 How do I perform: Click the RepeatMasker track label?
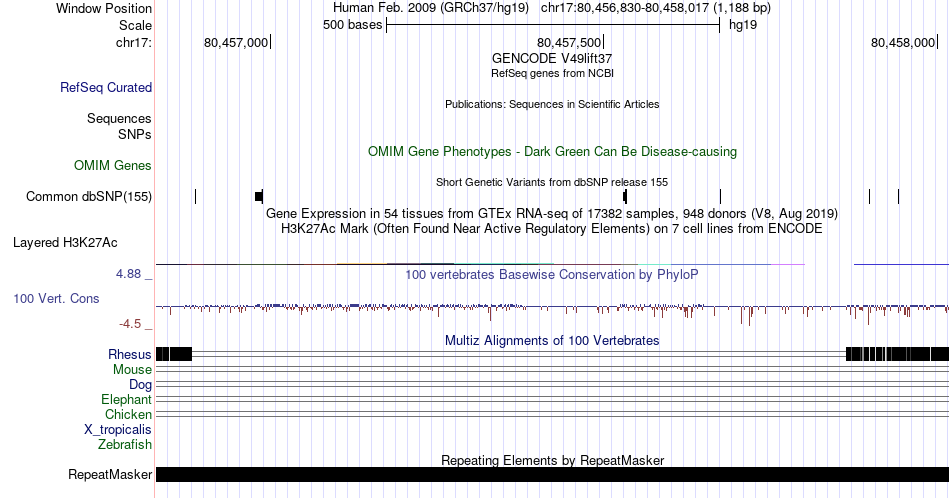(110, 474)
